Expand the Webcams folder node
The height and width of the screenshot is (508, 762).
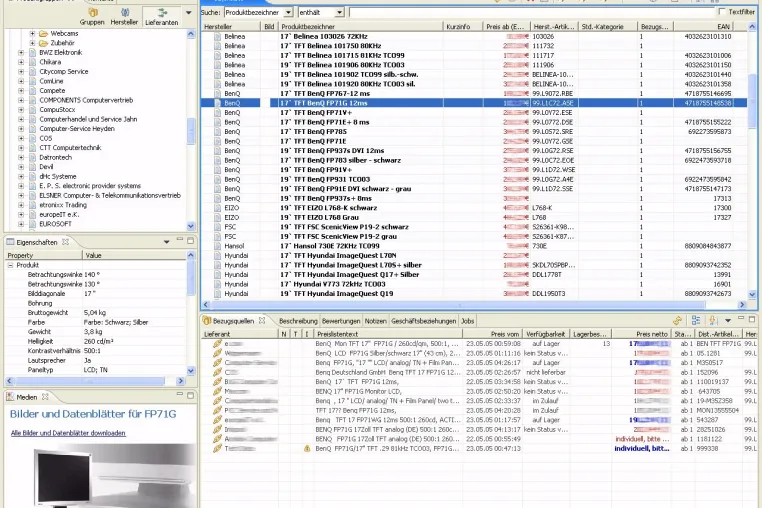[32, 34]
